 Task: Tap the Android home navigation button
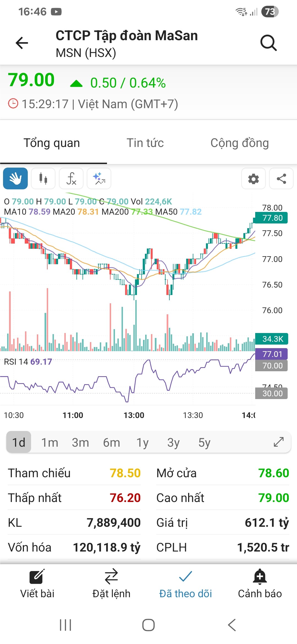(x=148, y=625)
